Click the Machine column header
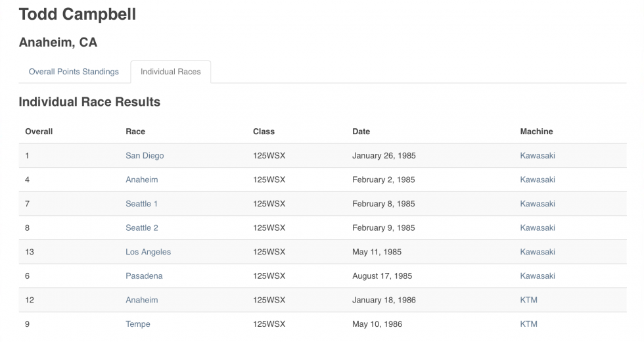Image resolution: width=644 pixels, height=342 pixels. [x=536, y=132]
